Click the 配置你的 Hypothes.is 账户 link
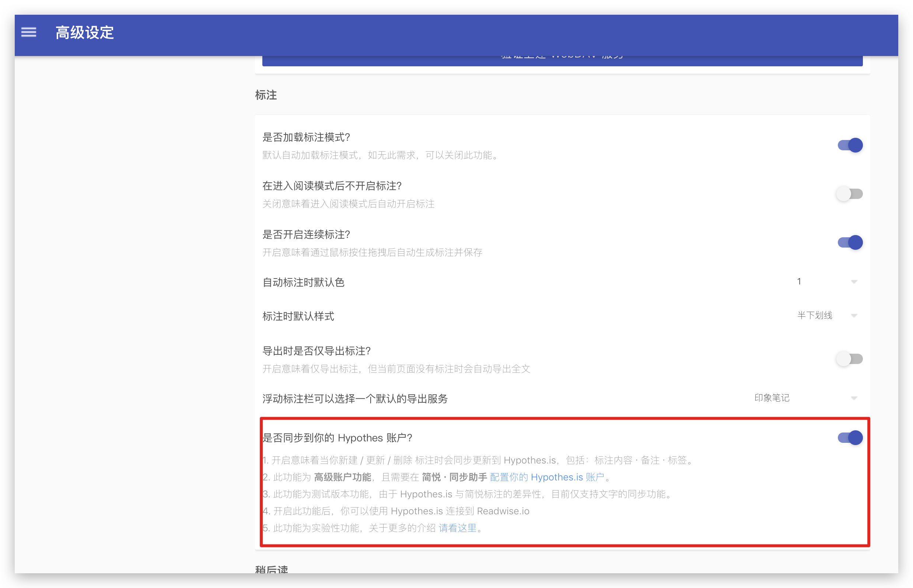This screenshot has width=913, height=588. coord(547,477)
